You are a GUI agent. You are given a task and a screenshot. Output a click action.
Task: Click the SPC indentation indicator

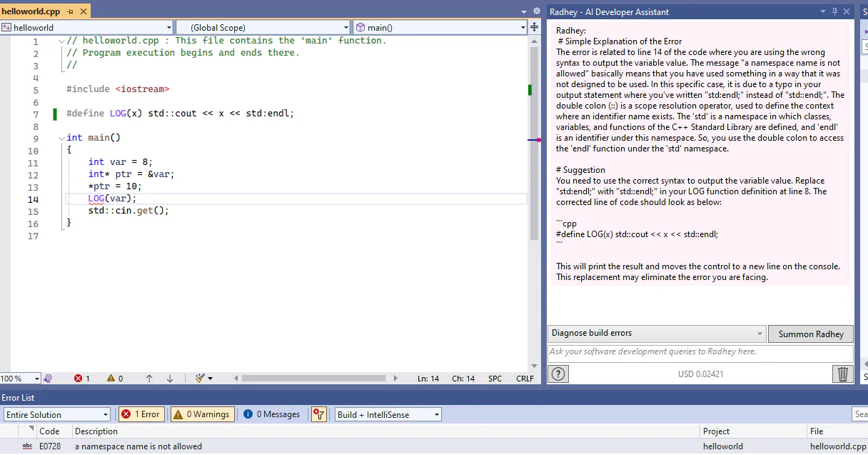tap(495, 379)
